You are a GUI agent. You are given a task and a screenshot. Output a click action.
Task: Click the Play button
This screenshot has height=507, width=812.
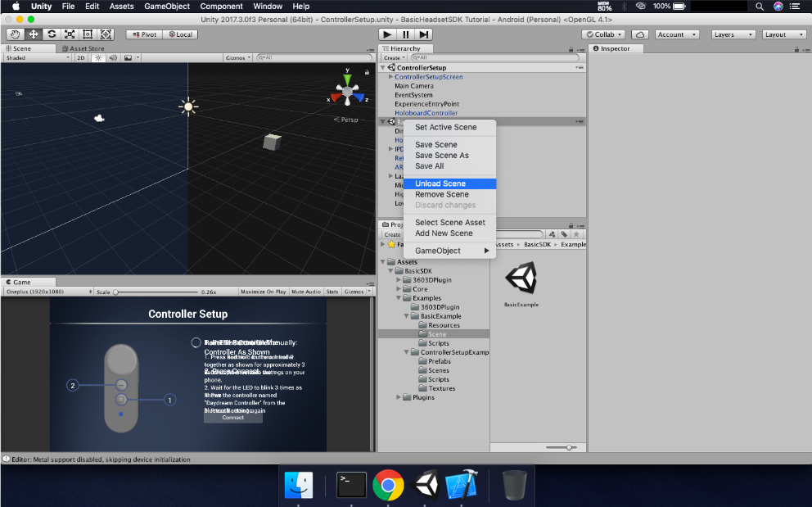click(387, 34)
